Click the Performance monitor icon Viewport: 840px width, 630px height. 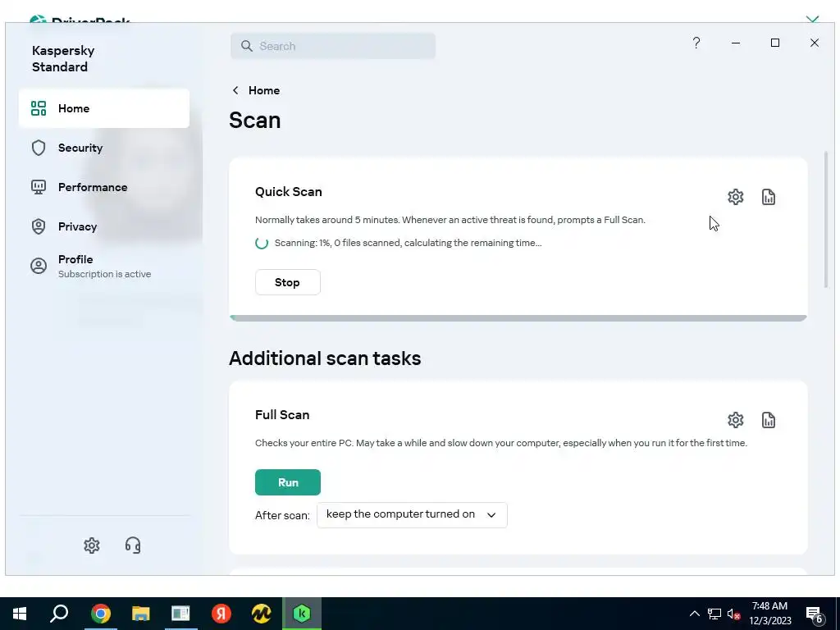pos(39,187)
